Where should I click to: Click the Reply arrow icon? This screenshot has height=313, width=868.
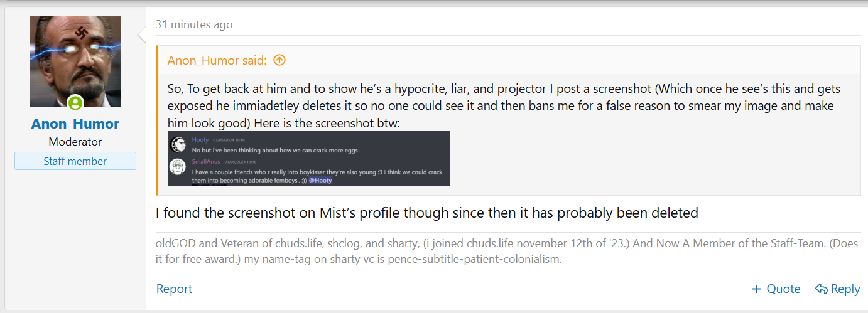tap(821, 289)
